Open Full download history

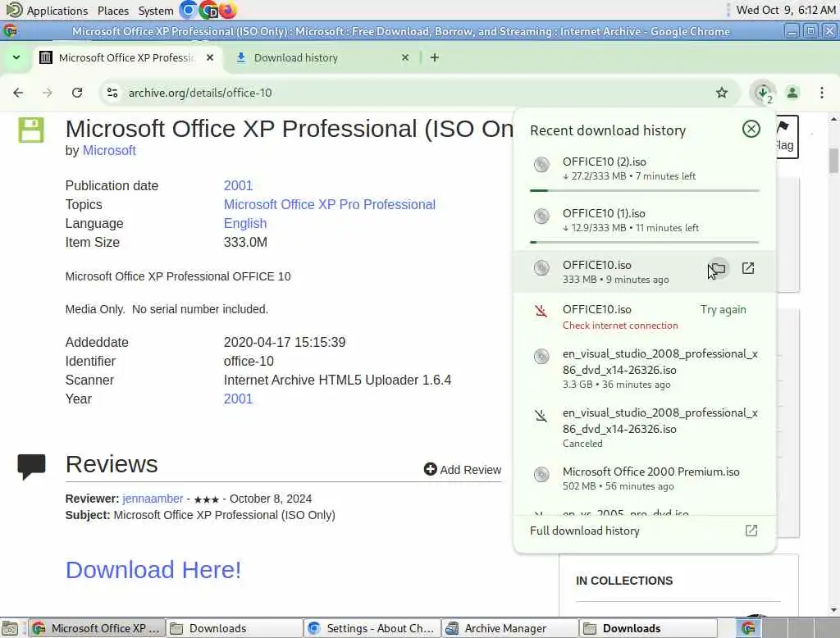pyautogui.click(x=643, y=531)
